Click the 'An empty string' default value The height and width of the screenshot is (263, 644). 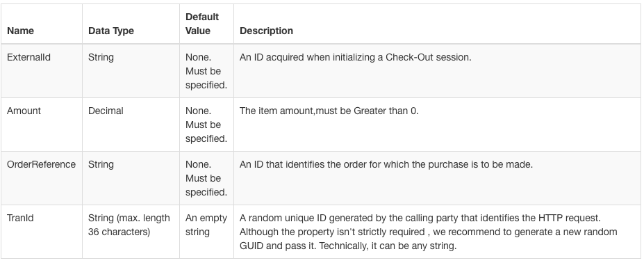click(206, 225)
